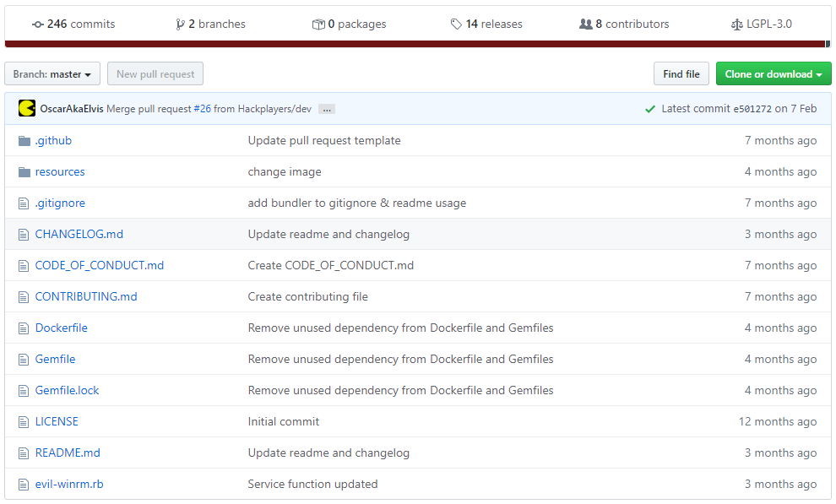Click the branches fork icon
836x504 pixels.
point(180,24)
